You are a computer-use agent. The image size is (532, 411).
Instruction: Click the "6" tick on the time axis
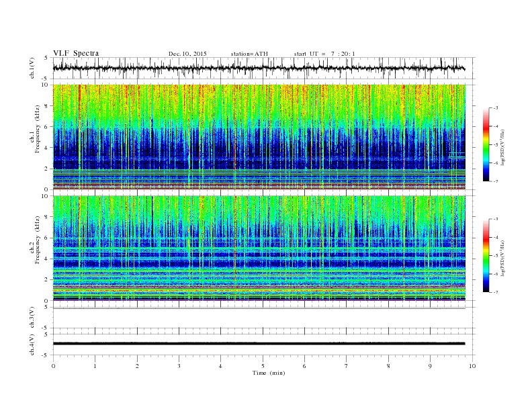click(304, 366)
